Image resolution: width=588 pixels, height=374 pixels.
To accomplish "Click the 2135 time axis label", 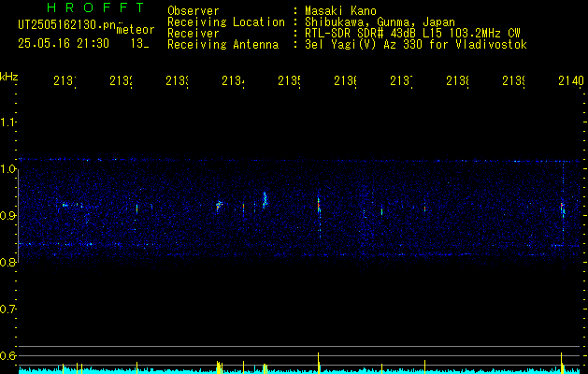I will tap(289, 80).
